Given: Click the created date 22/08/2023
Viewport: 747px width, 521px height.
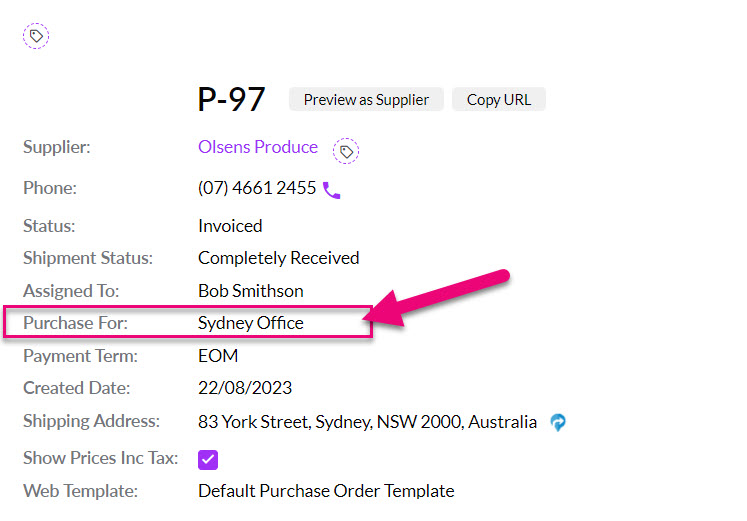Looking at the screenshot, I should 245,388.
